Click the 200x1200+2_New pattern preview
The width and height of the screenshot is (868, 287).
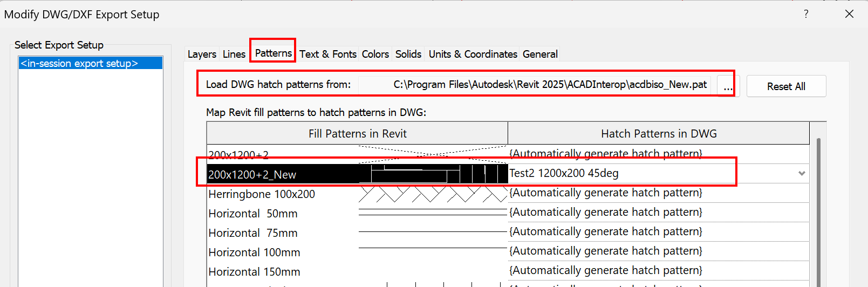click(x=433, y=174)
